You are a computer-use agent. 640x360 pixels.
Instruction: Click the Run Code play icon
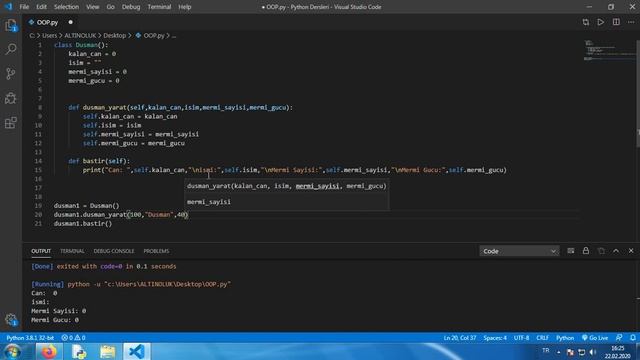tap(600, 22)
